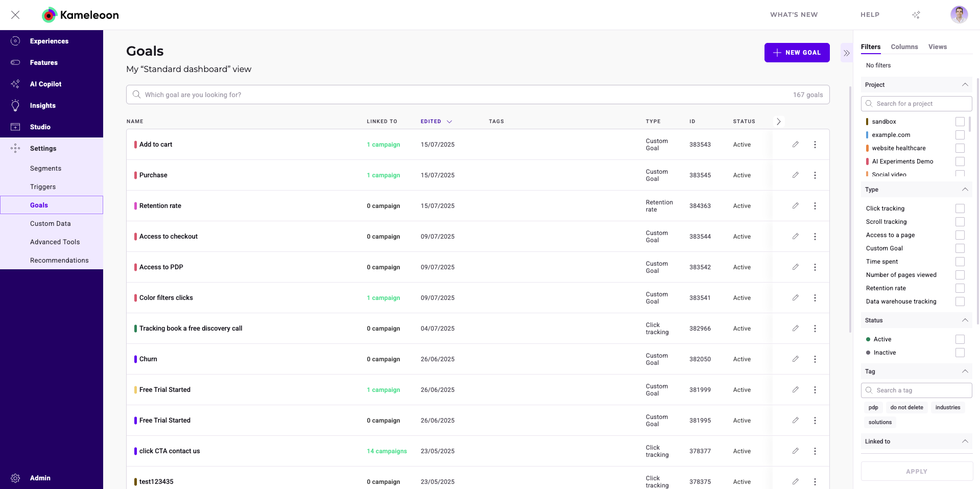Screen dimensions: 980x489
Task: Check the Active status filter
Action: [960, 339]
